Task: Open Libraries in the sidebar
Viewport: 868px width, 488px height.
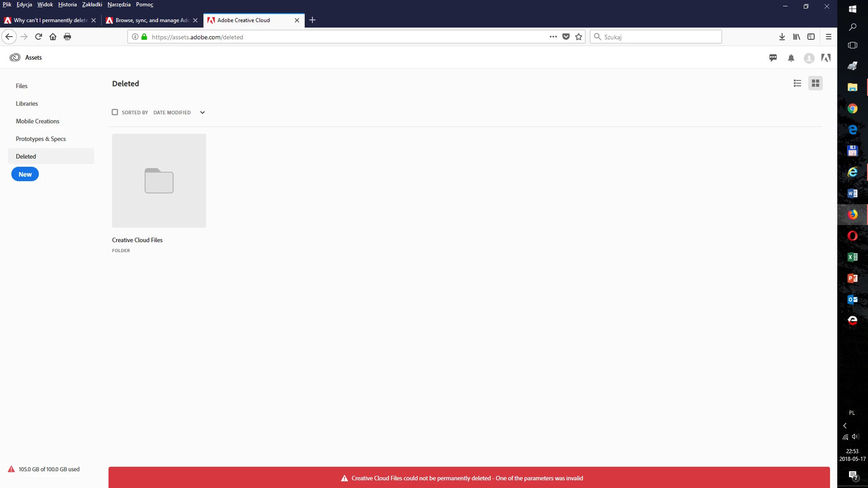Action: coord(27,103)
